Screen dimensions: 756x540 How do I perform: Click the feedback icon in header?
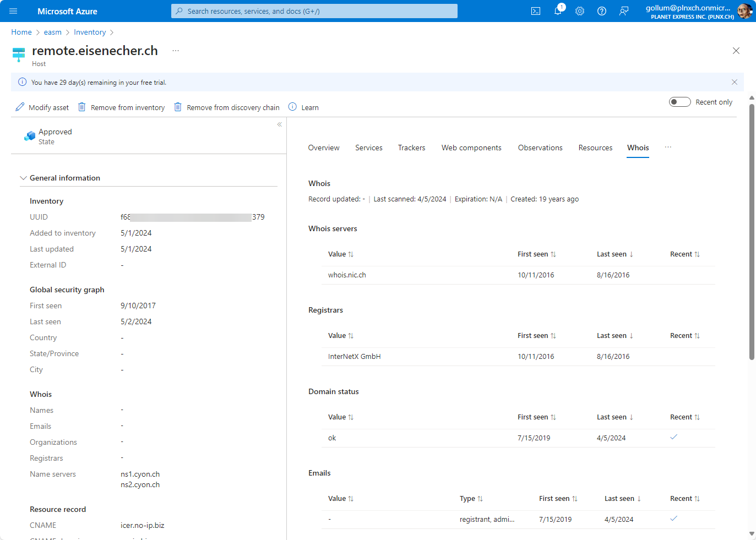pyautogui.click(x=624, y=11)
